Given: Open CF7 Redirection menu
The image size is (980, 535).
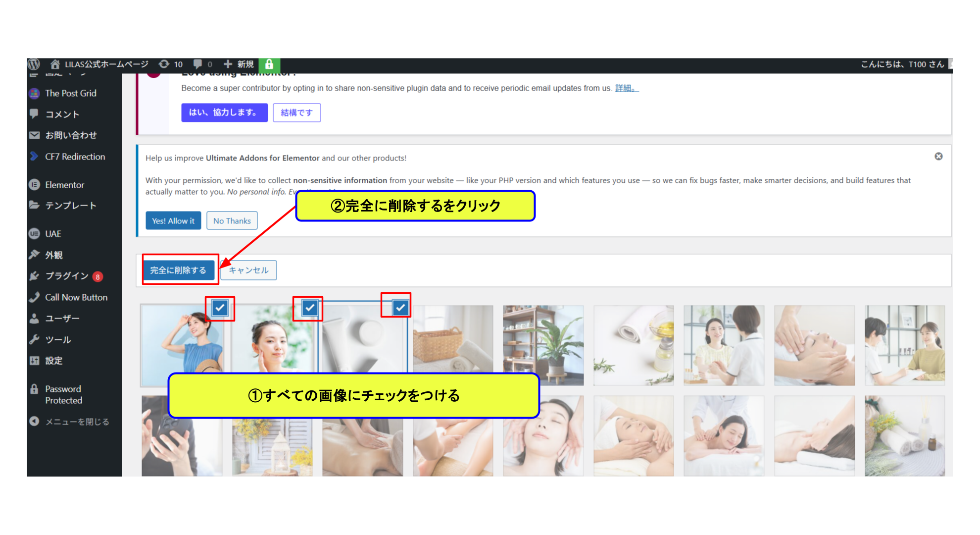Looking at the screenshot, I should click(74, 157).
